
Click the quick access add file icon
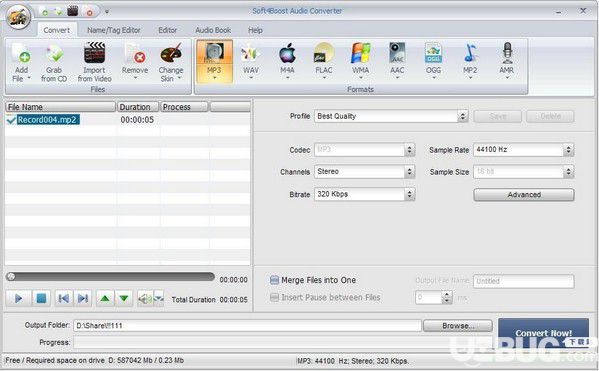pyautogui.click(x=45, y=12)
